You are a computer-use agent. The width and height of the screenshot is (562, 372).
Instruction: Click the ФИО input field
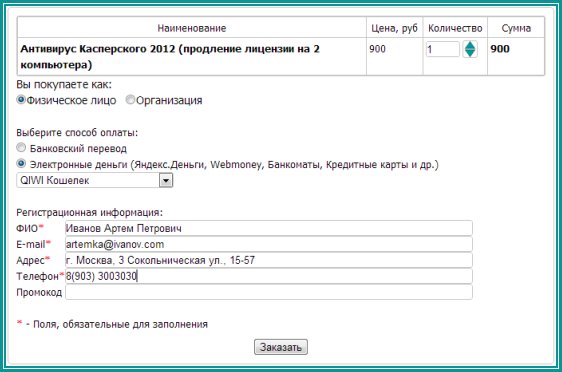(268, 228)
